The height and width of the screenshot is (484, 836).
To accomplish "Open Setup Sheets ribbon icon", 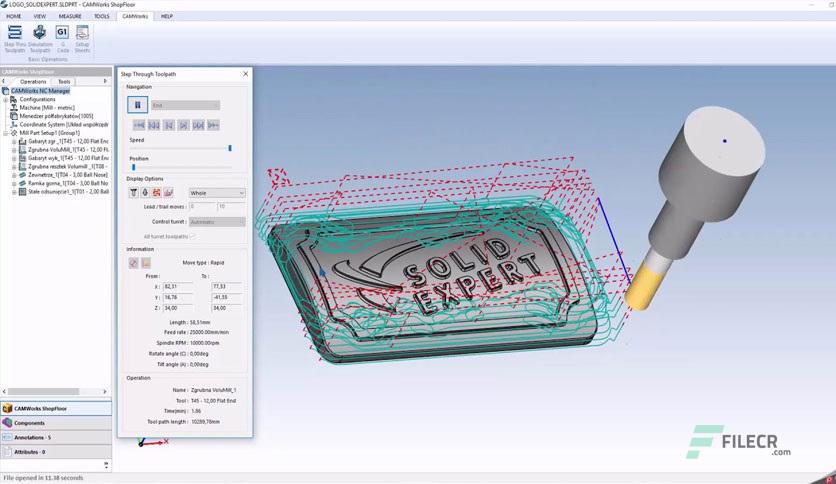I will coord(82,38).
